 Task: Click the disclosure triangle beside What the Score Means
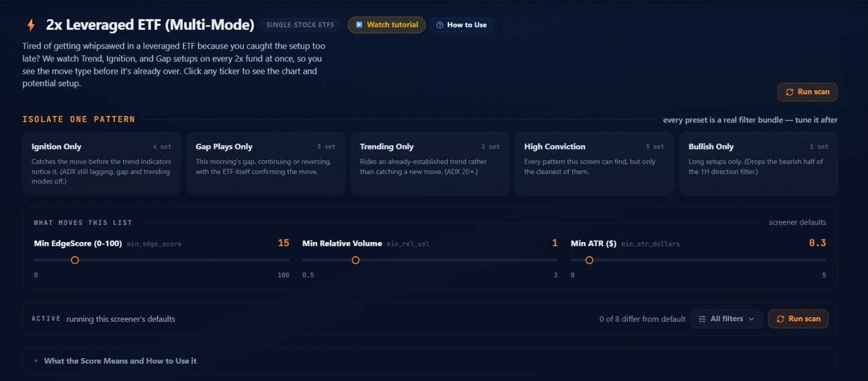click(x=36, y=361)
